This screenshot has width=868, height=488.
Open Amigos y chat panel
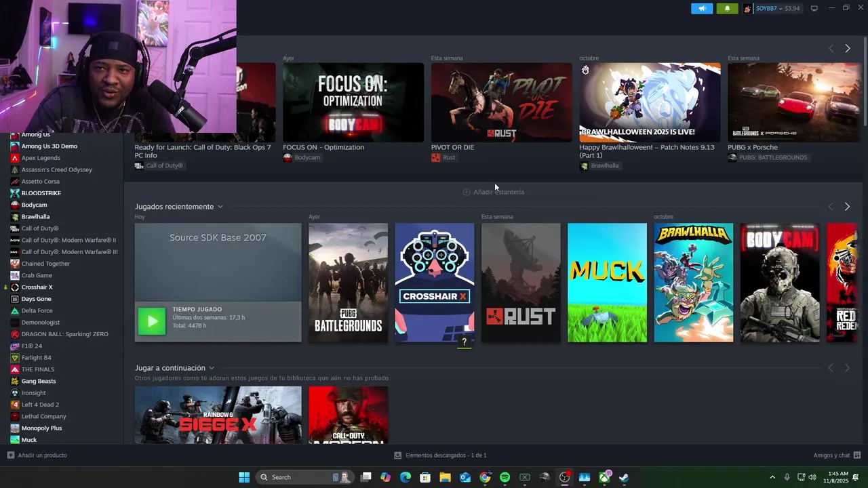click(837, 455)
